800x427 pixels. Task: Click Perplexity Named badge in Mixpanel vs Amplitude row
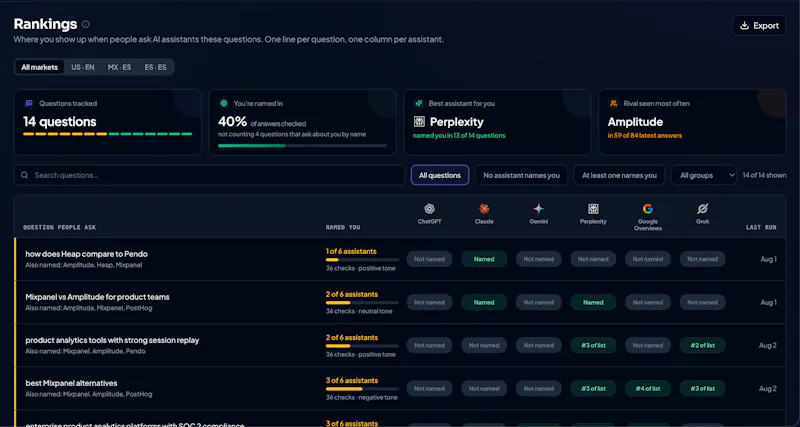(593, 302)
